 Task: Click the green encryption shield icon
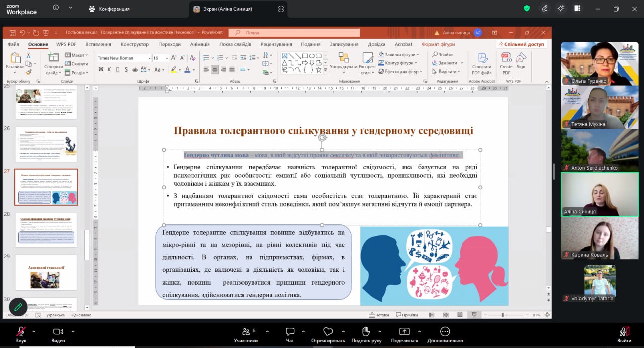527,8
